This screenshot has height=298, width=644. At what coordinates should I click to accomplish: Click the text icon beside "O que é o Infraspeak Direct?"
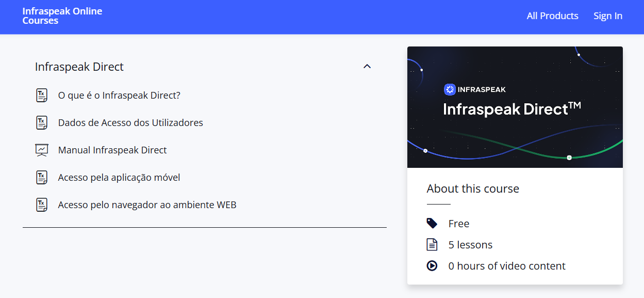pos(42,96)
